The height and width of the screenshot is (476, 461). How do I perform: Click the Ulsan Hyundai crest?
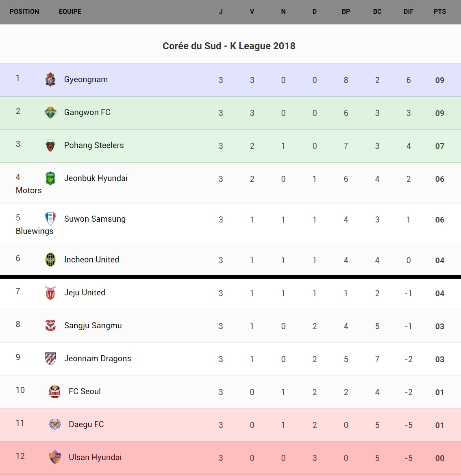(x=55, y=457)
